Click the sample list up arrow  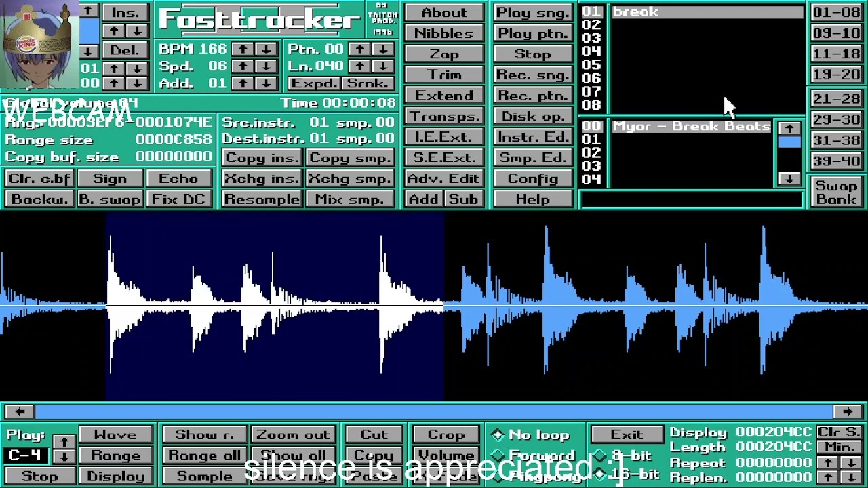click(789, 128)
